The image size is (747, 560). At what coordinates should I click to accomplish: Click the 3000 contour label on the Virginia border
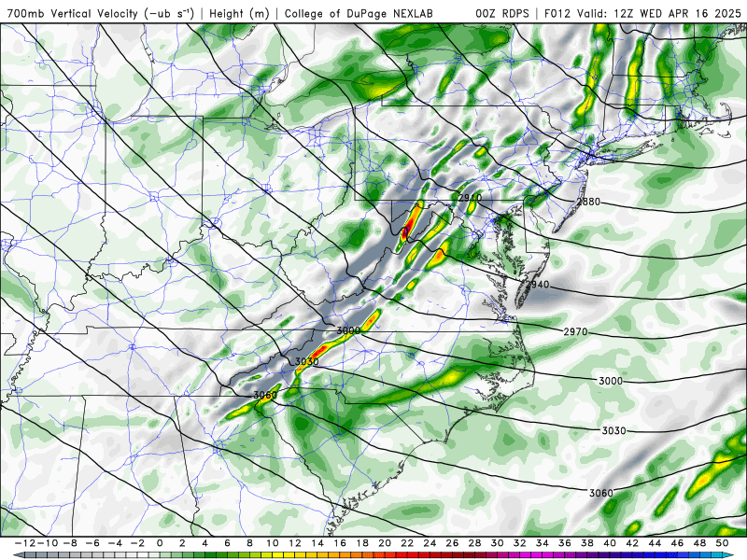point(348,330)
